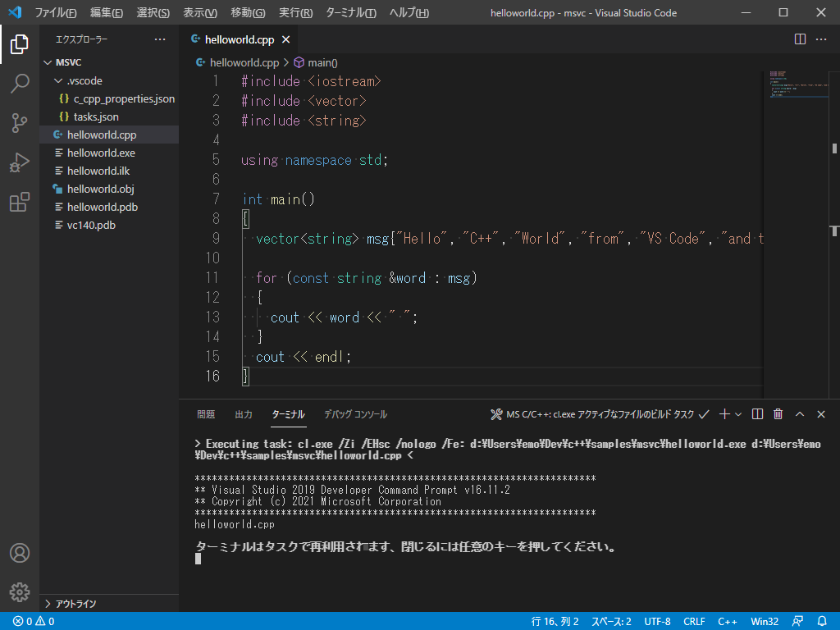Open the 実行(R) menu

[295, 12]
